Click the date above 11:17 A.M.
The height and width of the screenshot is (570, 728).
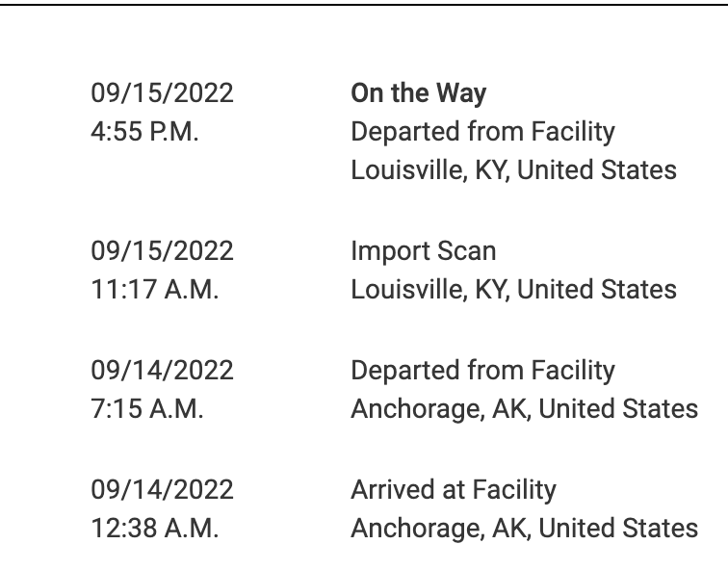[x=162, y=251]
